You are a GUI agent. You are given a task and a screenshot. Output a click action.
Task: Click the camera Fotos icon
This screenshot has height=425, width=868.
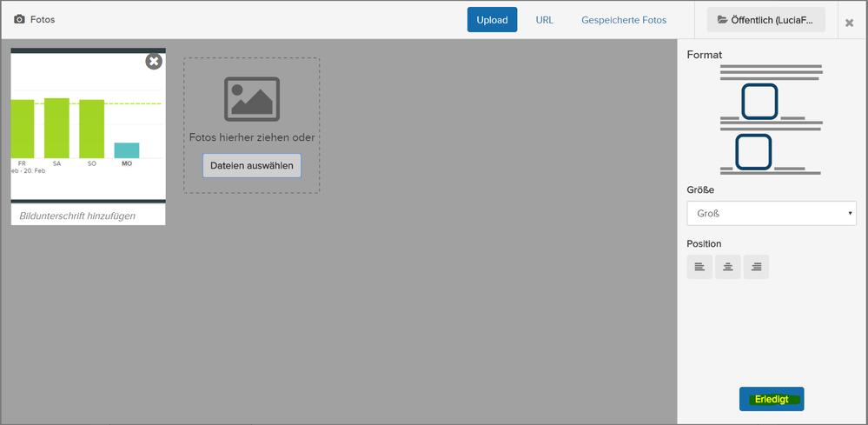[x=19, y=19]
